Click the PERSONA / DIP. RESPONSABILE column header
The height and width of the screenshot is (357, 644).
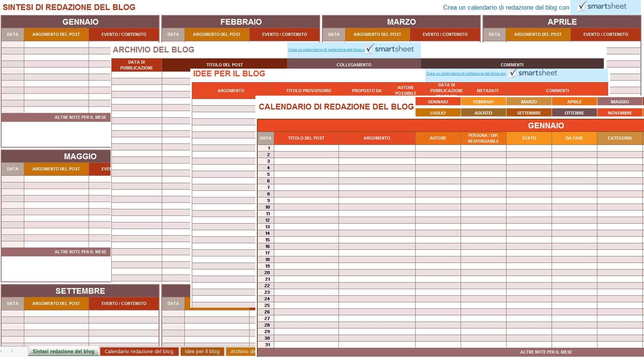pyautogui.click(x=483, y=138)
